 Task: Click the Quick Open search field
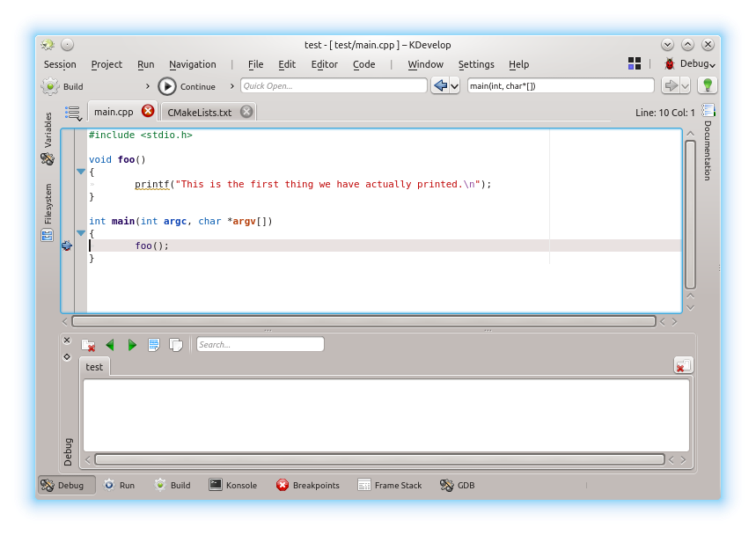333,86
